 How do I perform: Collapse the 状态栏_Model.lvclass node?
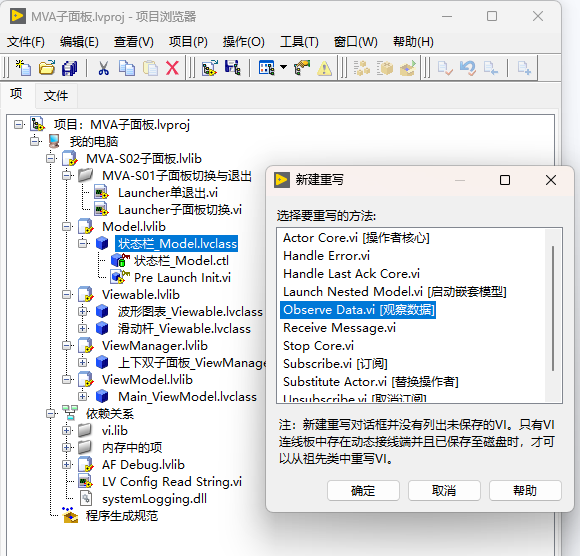tap(83, 244)
